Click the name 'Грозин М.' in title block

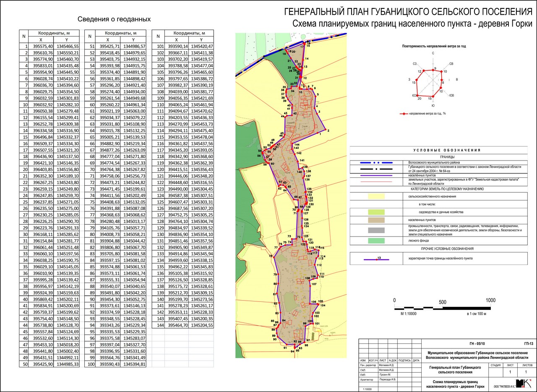click(385, 374)
